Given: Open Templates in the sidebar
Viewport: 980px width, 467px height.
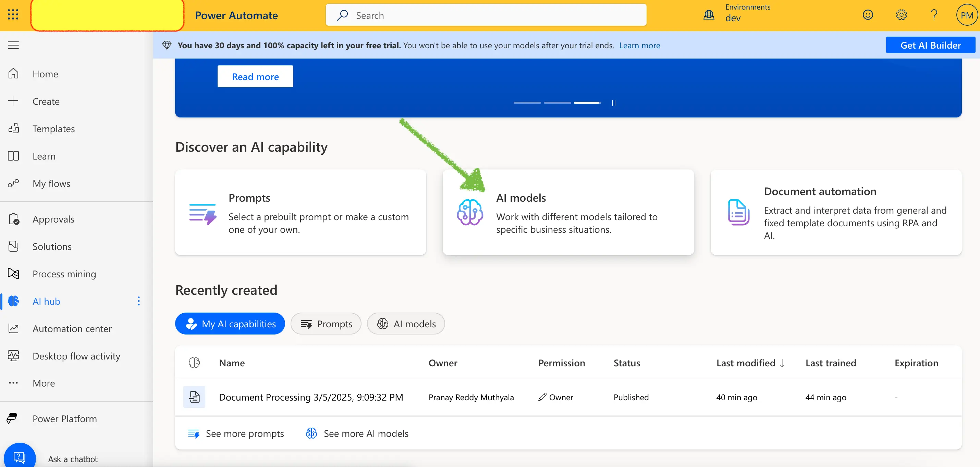Looking at the screenshot, I should coord(53,128).
